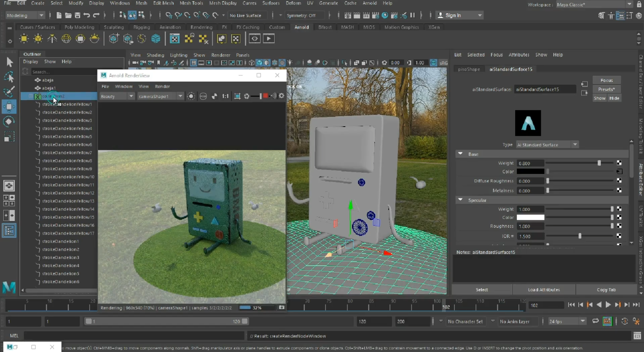Open the Render menu in Arnold RenderView

162,86
